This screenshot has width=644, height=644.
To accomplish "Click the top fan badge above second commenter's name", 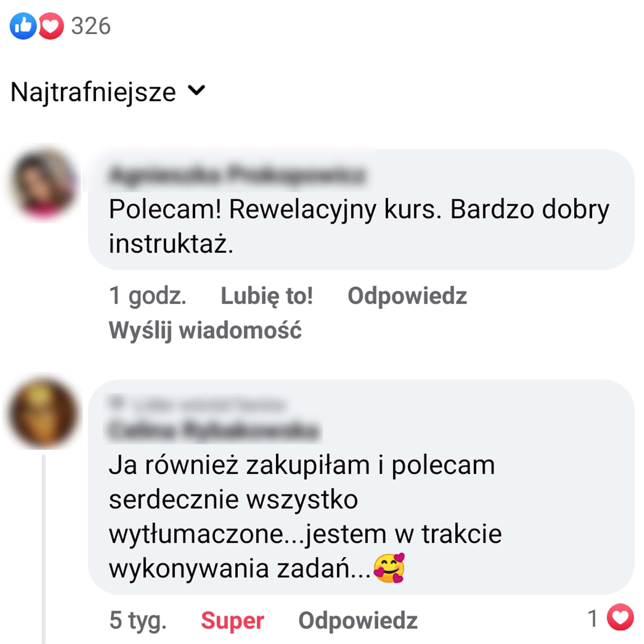I will (x=197, y=404).
